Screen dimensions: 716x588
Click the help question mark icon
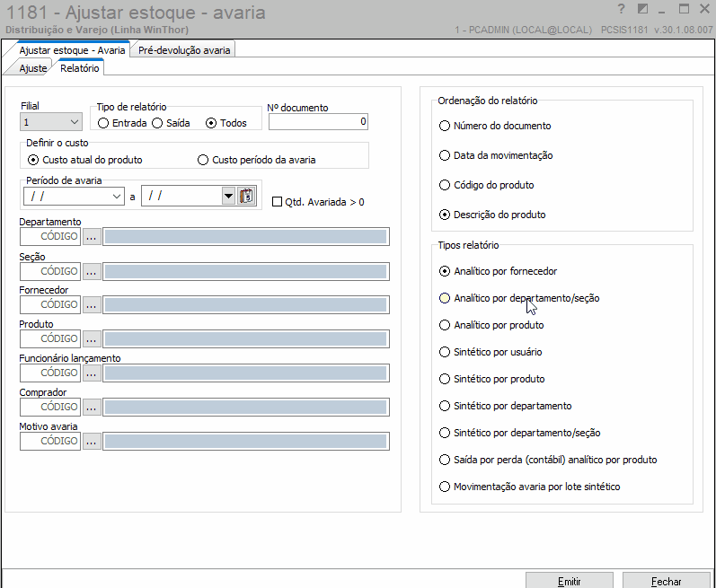point(621,9)
